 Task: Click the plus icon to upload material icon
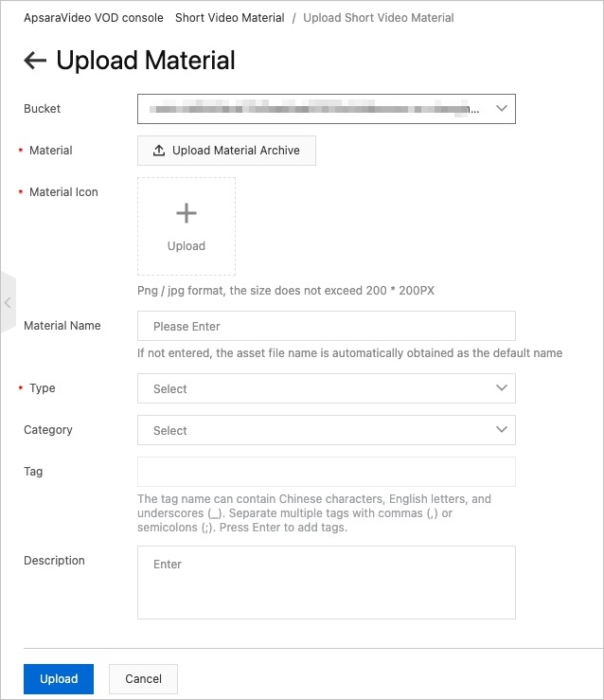(187, 214)
